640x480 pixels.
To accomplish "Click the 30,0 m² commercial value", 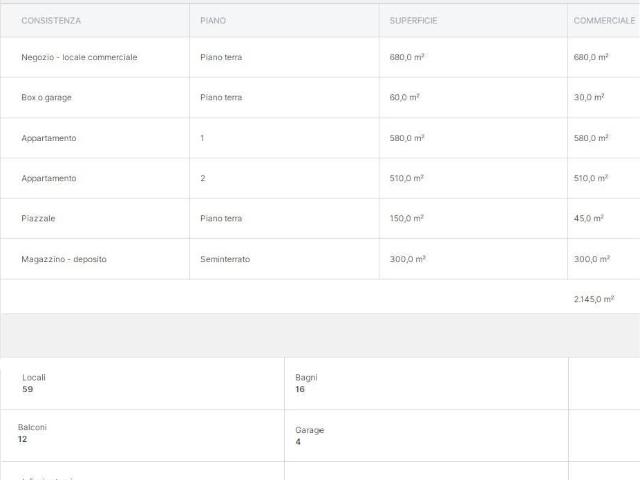I will [x=589, y=97].
